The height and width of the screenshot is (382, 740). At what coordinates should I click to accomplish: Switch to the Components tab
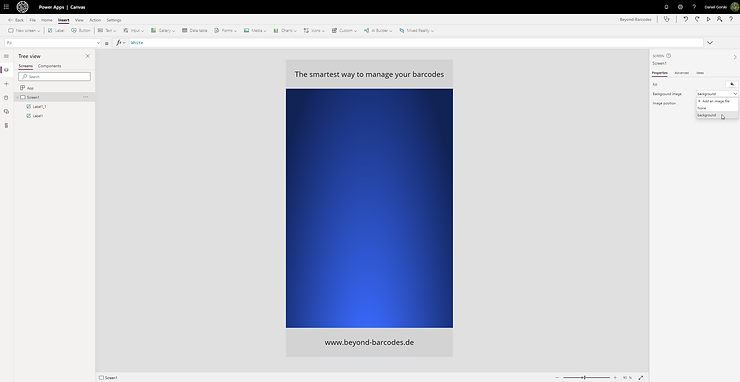click(50, 66)
